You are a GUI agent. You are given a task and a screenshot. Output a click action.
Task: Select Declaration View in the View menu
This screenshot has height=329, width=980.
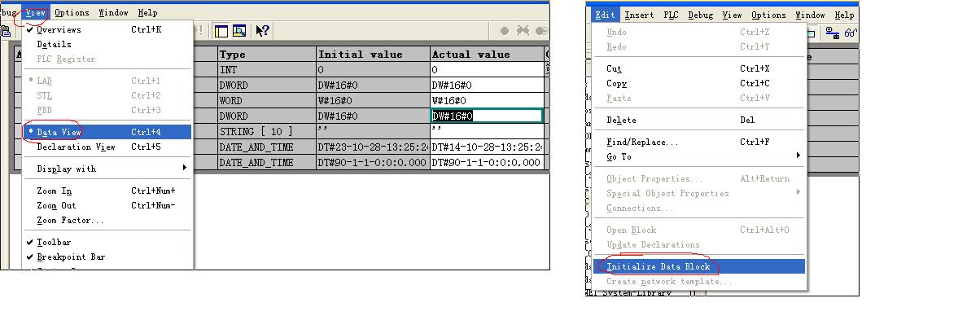coord(107,147)
